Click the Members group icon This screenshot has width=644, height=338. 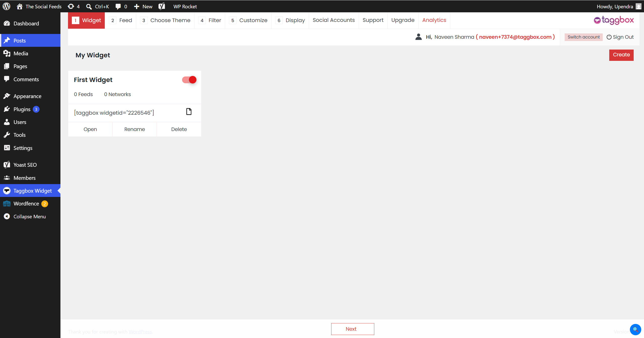(x=7, y=178)
